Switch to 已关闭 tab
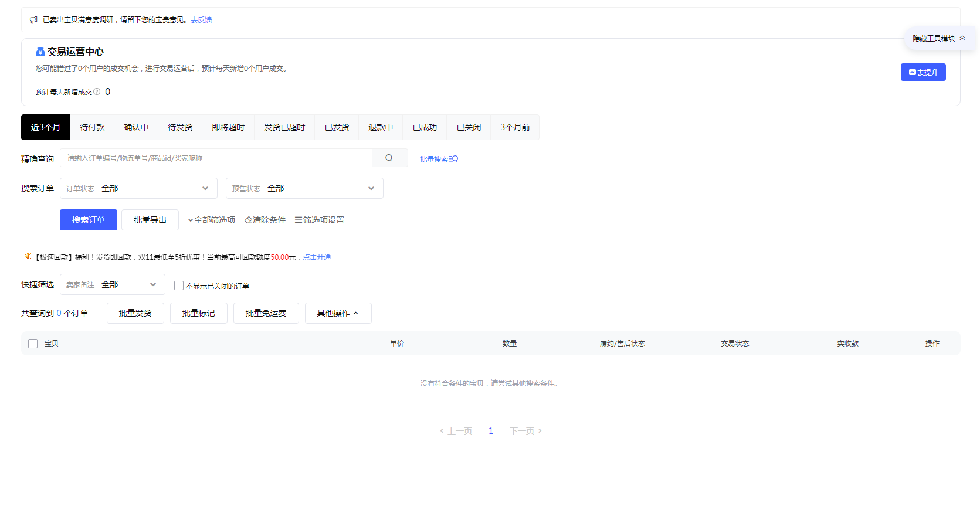The width and height of the screenshot is (980, 526). tap(469, 127)
